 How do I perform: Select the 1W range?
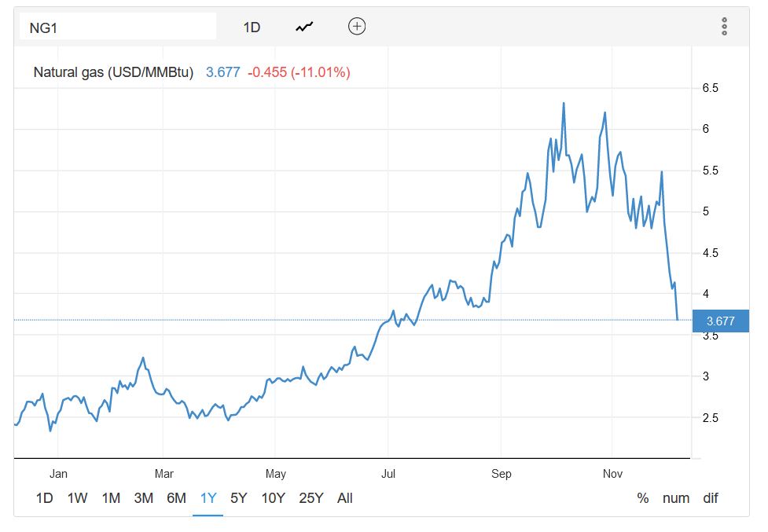[78, 498]
